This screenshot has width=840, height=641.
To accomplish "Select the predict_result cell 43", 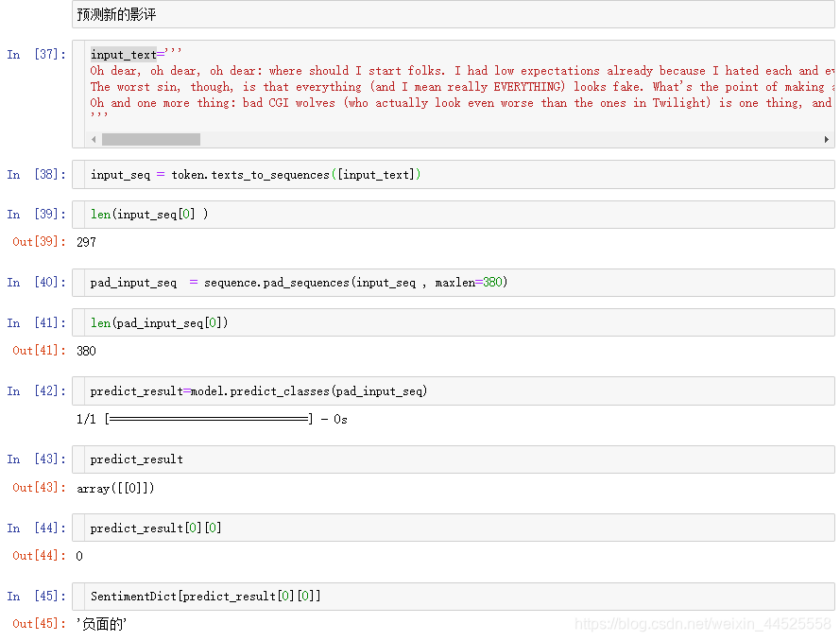I will coord(454,459).
